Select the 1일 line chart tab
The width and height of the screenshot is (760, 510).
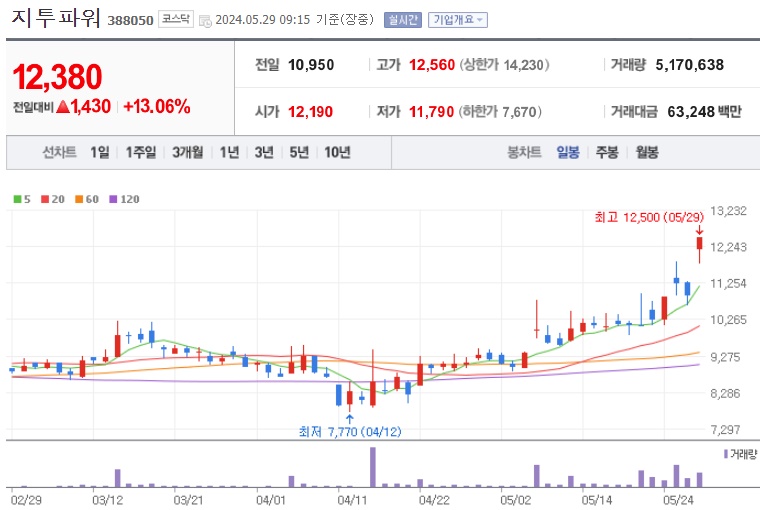100,152
